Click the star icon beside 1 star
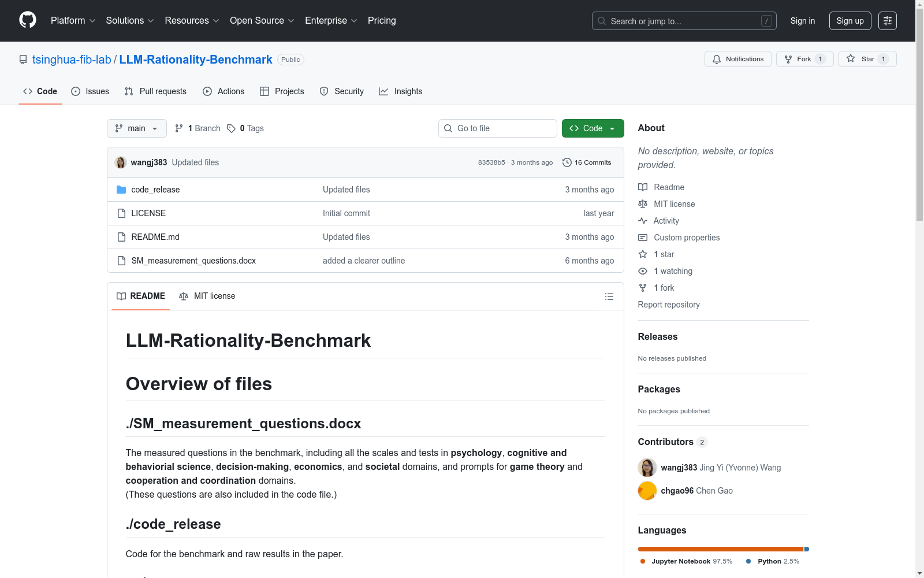The width and height of the screenshot is (924, 578). click(x=643, y=254)
